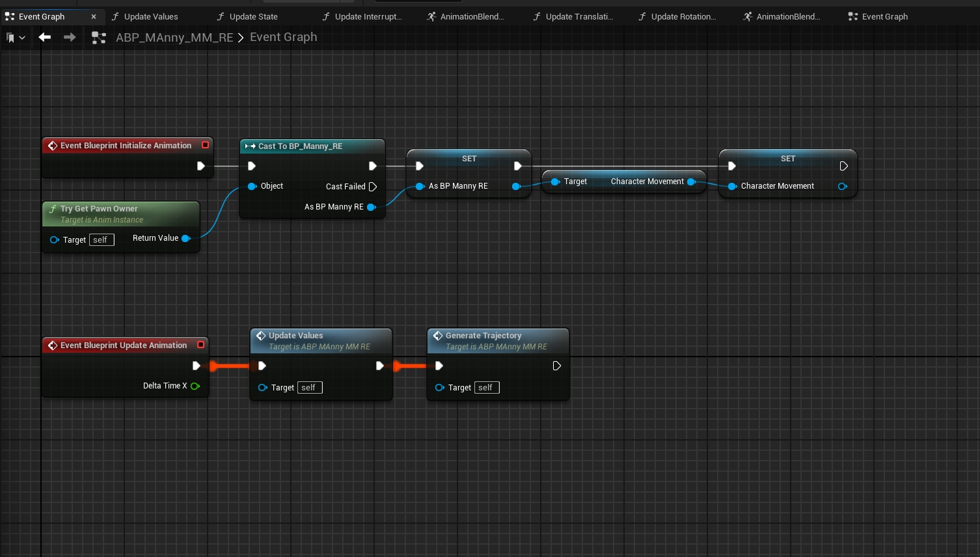Viewport: 980px width, 557px height.
Task: Click the output value pin of the As BP Manny RE SET node
Action: [516, 186]
